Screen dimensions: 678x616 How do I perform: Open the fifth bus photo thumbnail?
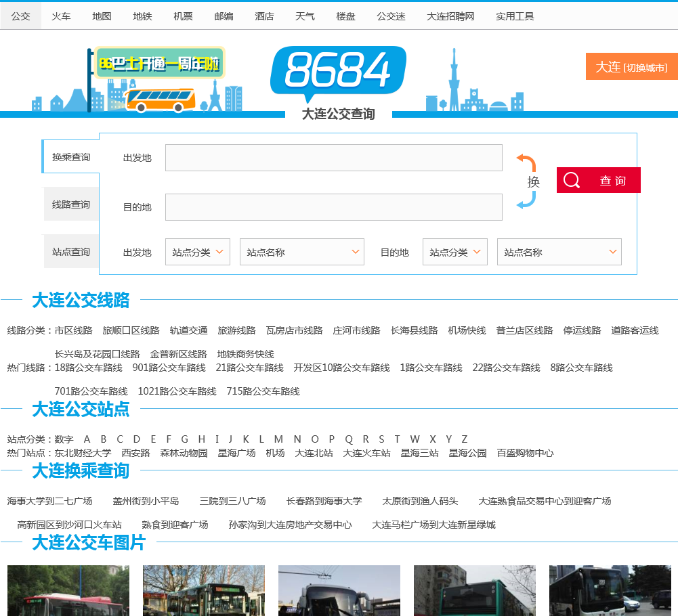tap(610, 590)
